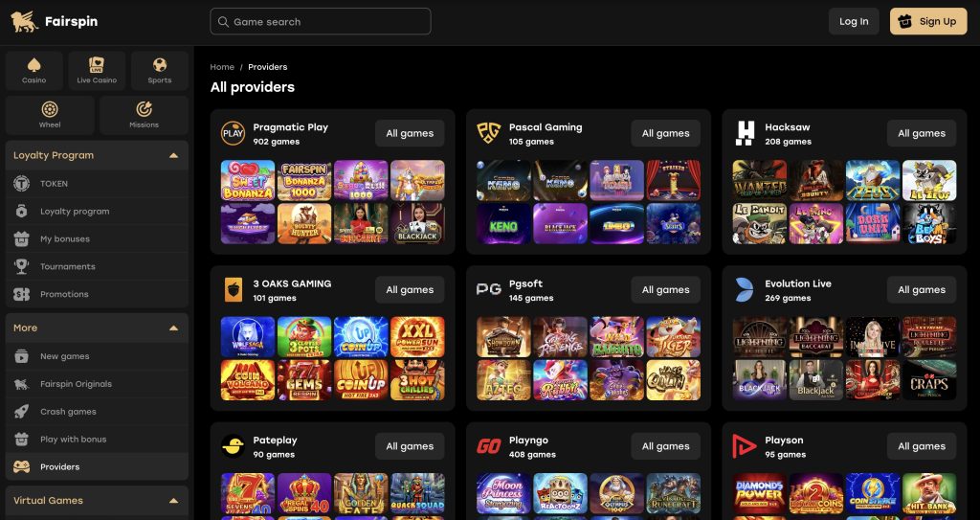Click the Fairspin griffin logo
Screen dimensions: 980x520
click(25, 22)
